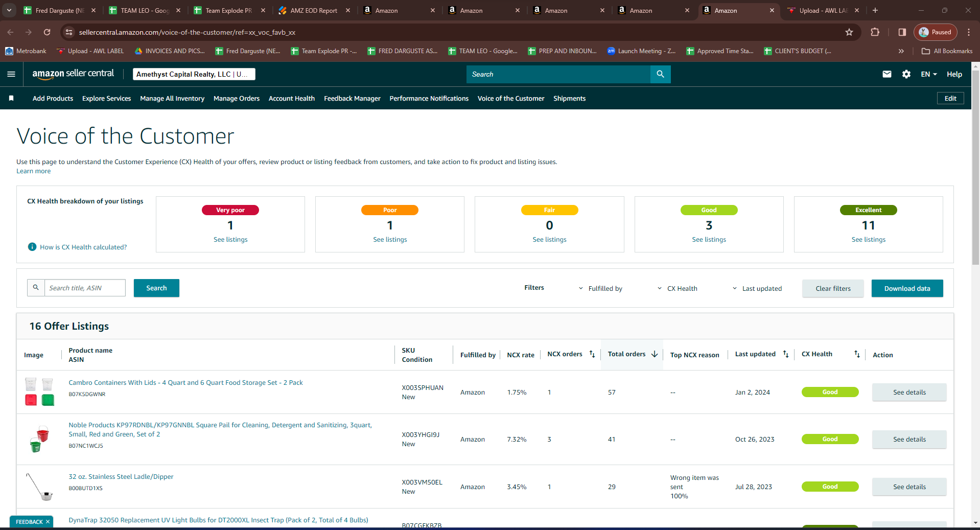See details for Cambro Containers listing

point(909,392)
